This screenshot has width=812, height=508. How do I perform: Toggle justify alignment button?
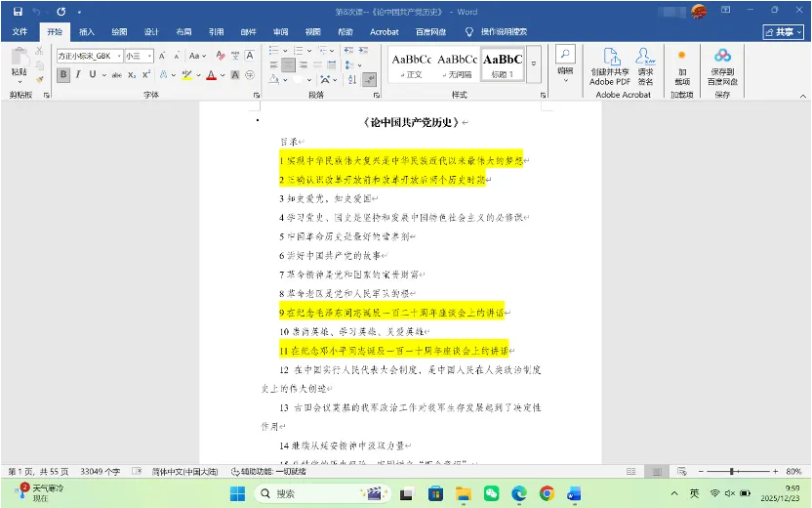pos(317,64)
